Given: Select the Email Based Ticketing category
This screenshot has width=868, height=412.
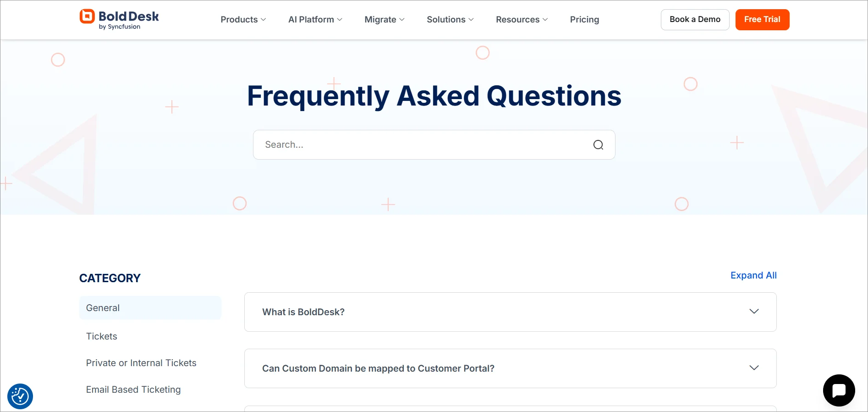Looking at the screenshot, I should (133, 390).
